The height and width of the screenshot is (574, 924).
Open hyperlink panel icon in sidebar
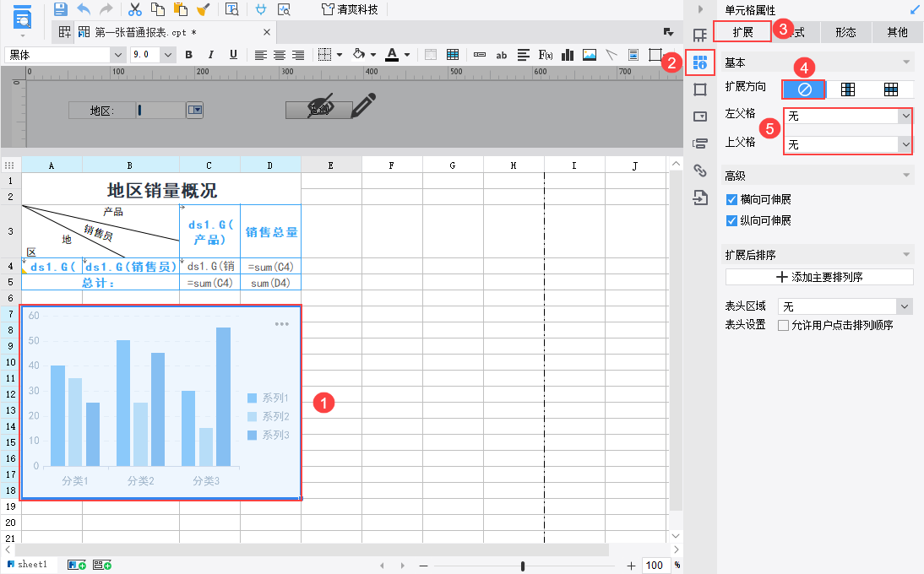coord(700,171)
